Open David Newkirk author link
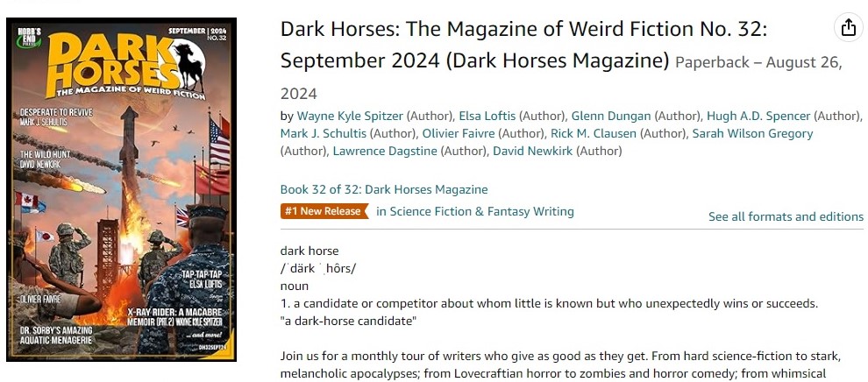The width and height of the screenshot is (868, 382). (533, 151)
